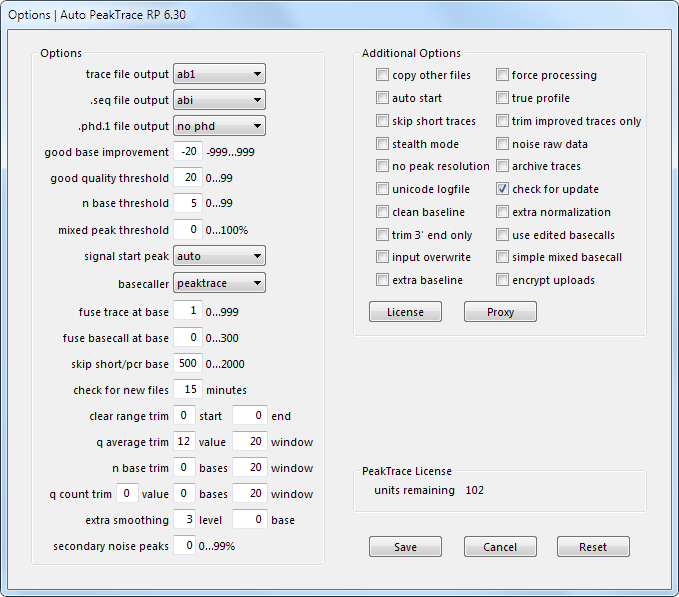Check extra baseline option
This screenshot has width=679, height=597.
[382, 279]
